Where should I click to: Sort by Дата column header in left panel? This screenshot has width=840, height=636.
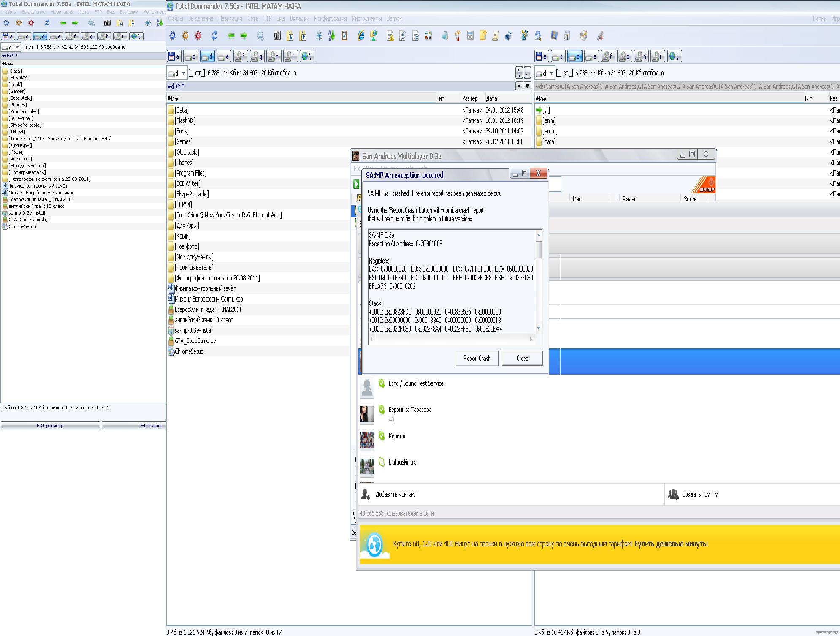point(508,98)
